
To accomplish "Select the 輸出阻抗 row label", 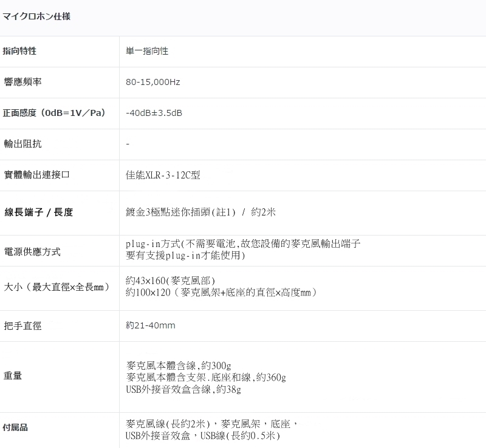I will pos(22,144).
